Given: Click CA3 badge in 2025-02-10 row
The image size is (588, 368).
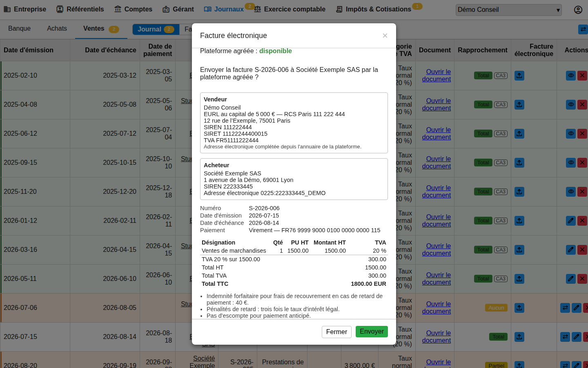Looking at the screenshot, I should click(501, 76).
